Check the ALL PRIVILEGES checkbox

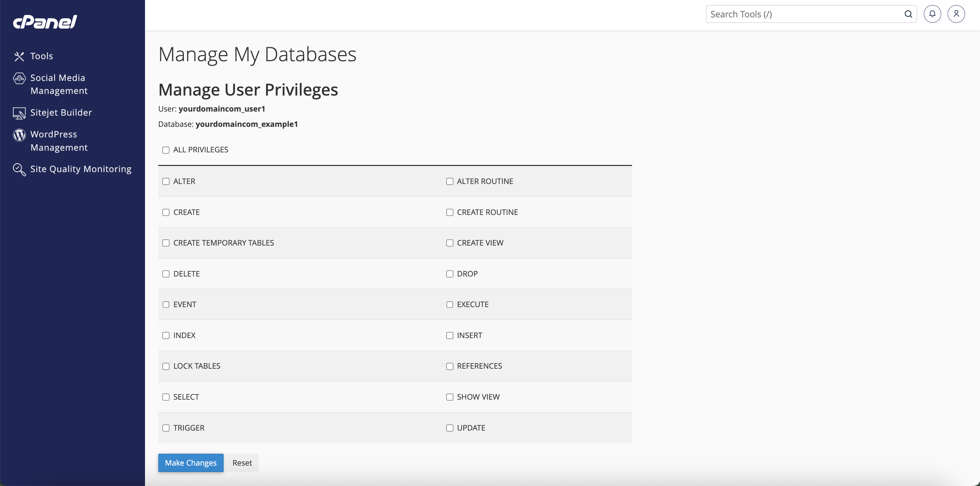pos(166,150)
